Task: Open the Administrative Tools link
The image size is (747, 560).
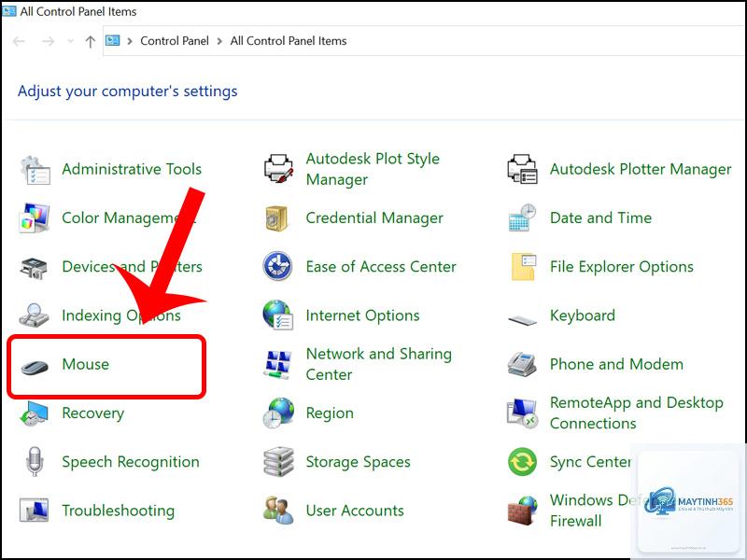Action: click(x=132, y=169)
